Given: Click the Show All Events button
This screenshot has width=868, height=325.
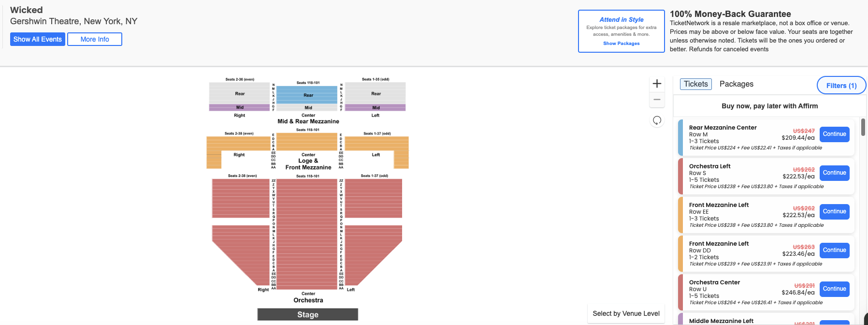Looking at the screenshot, I should pyautogui.click(x=37, y=39).
